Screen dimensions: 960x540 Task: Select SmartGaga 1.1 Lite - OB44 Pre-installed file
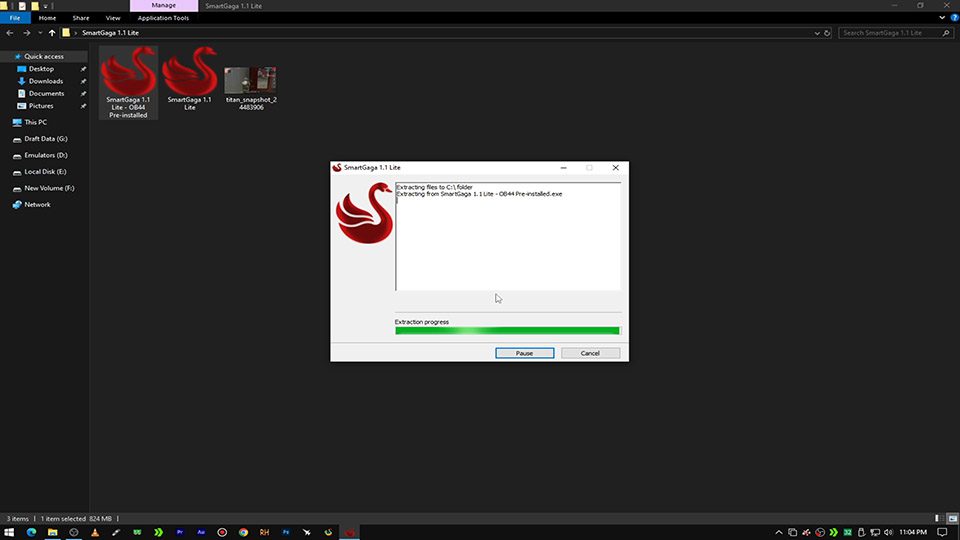(x=128, y=83)
